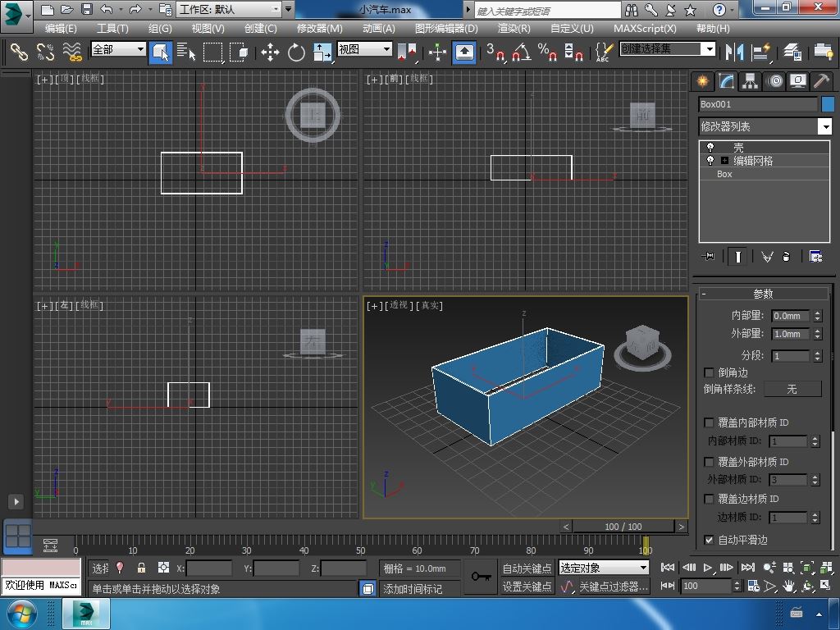
Task: Collapse the 参数 rollout
Action: click(763, 294)
